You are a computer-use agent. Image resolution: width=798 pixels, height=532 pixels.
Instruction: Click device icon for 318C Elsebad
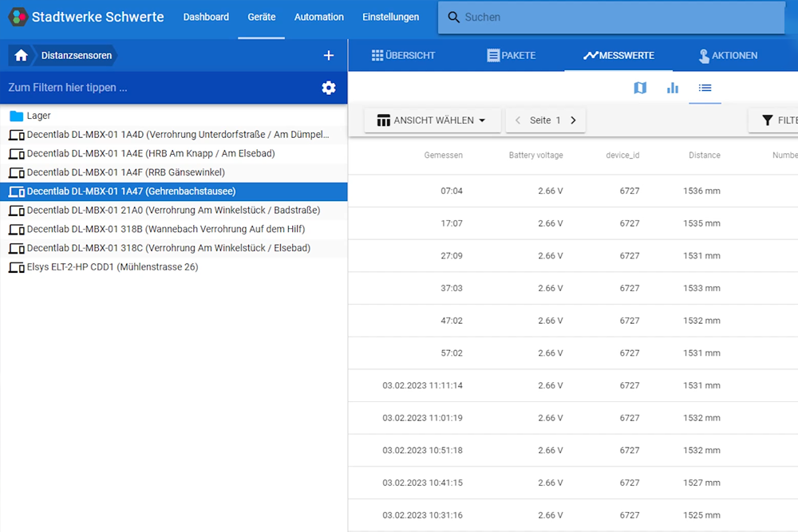click(16, 248)
